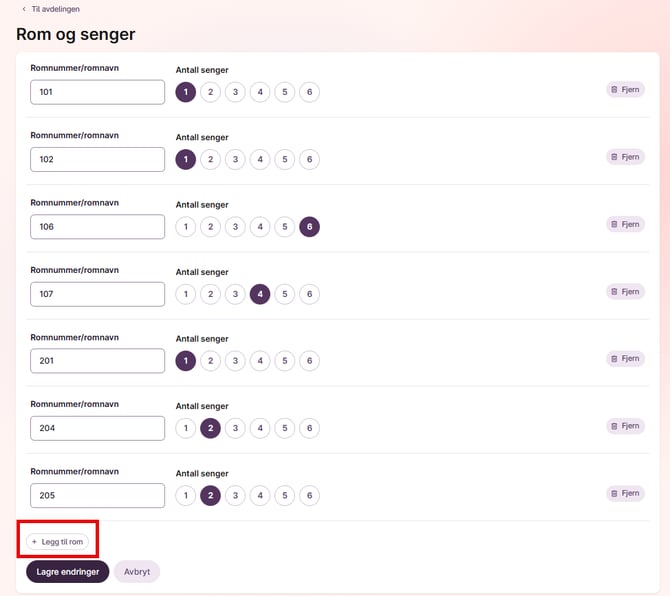Click Fjern next to room 204
The image size is (670, 596).
(625, 426)
